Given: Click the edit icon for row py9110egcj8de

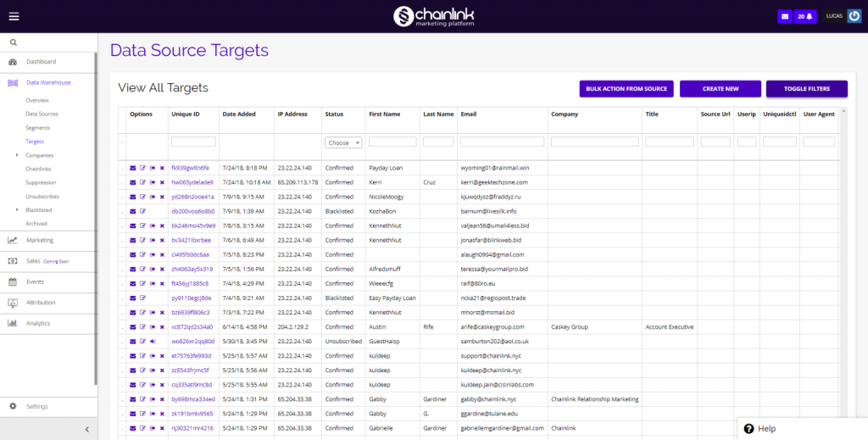Looking at the screenshot, I should tap(142, 298).
